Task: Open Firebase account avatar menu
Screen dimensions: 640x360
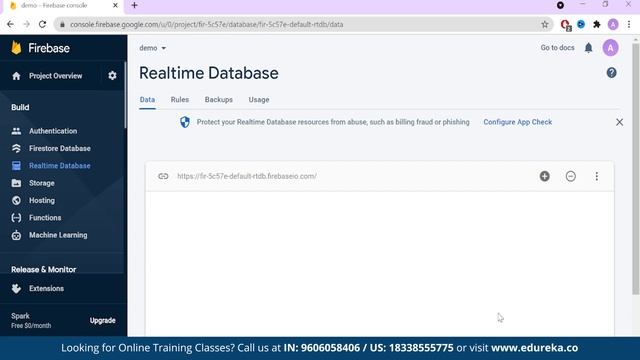Action: tap(610, 48)
